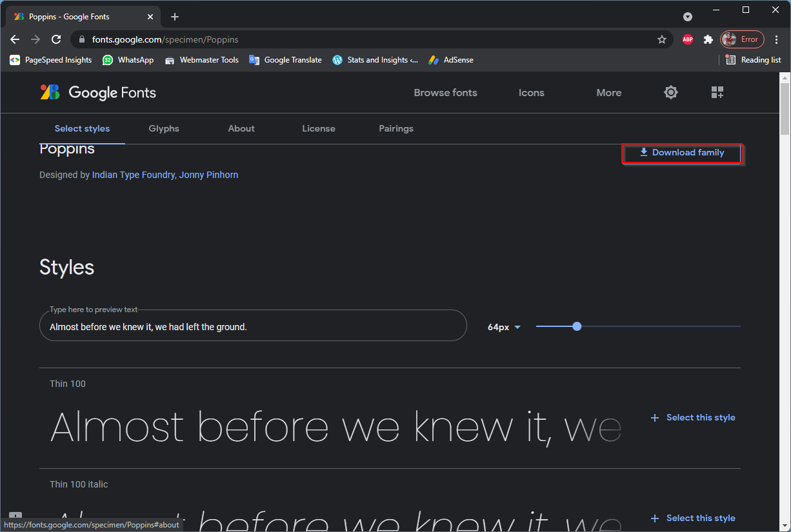The image size is (791, 532).
Task: Open a new browser tab
Action: [x=175, y=17]
